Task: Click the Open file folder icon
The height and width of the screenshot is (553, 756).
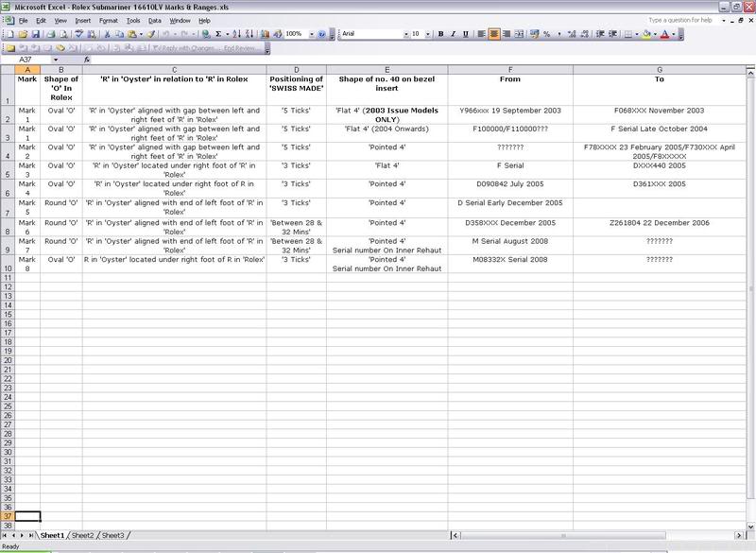Action: tap(23, 34)
